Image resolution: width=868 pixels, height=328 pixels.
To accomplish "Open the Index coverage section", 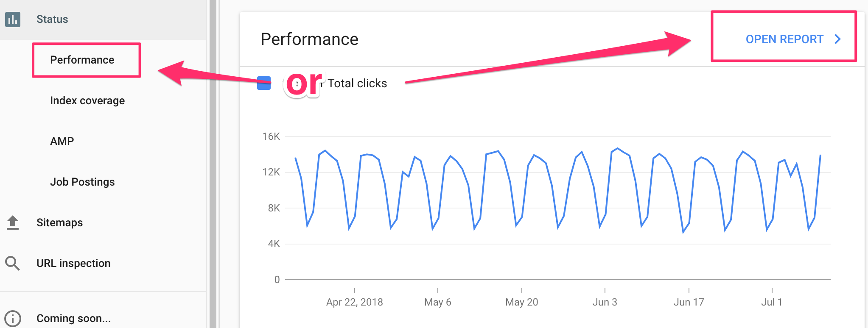I will click(x=87, y=100).
